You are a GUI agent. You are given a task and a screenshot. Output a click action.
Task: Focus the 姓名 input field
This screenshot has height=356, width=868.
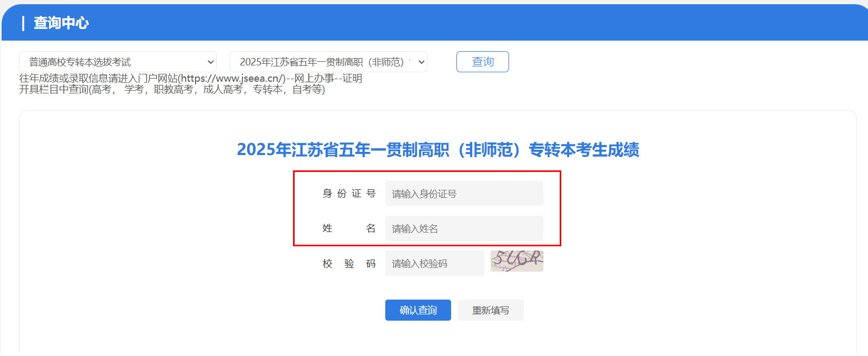point(464,228)
